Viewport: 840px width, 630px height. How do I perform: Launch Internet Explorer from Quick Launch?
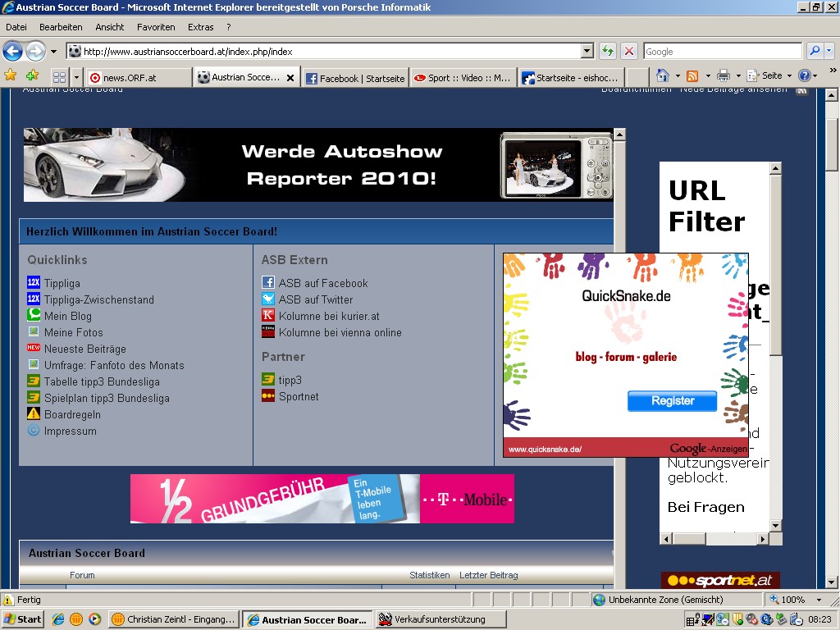pyautogui.click(x=58, y=619)
